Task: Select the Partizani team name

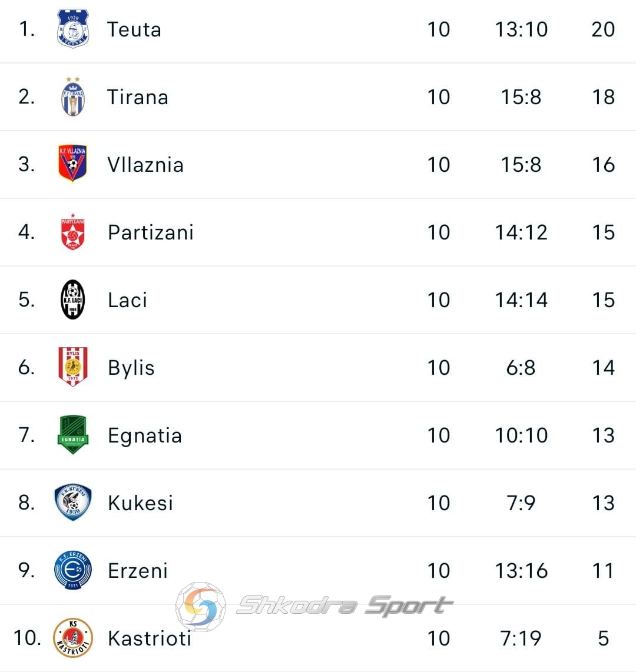Action: pos(151,232)
